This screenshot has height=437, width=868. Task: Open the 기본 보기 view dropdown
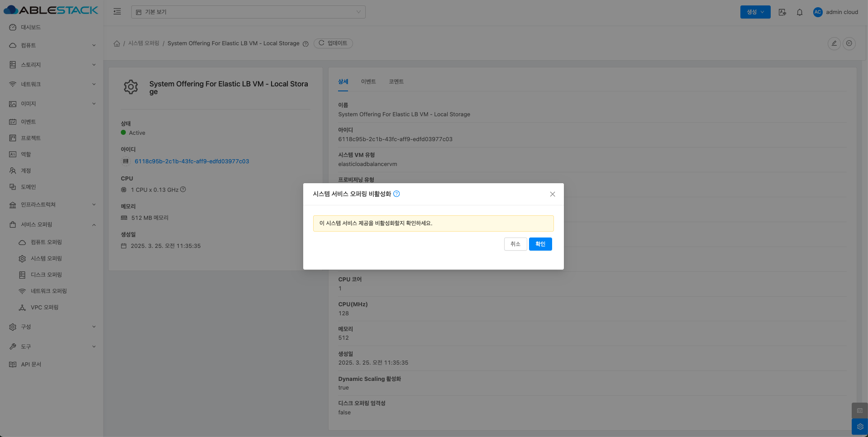click(x=248, y=12)
